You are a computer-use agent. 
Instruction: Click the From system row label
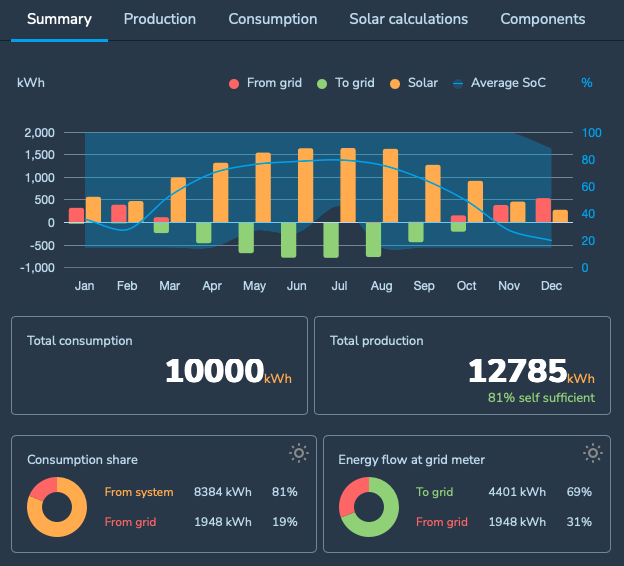[x=139, y=492]
